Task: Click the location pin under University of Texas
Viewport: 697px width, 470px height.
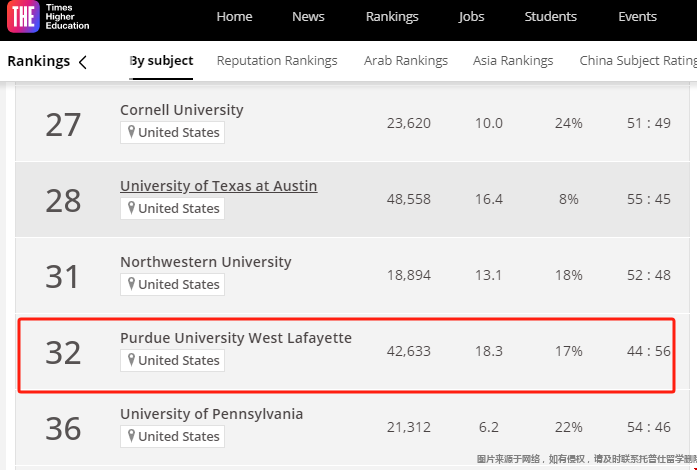Action: coord(131,208)
